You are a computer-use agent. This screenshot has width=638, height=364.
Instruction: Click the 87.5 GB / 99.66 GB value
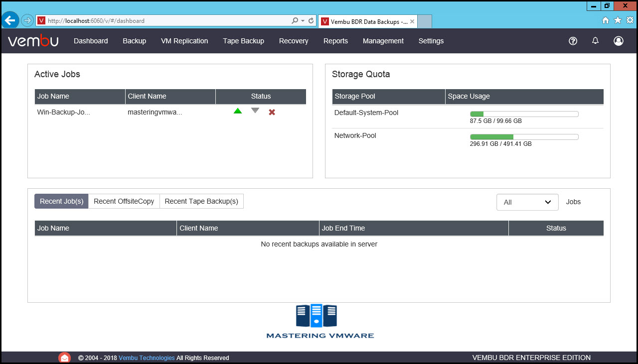[x=496, y=121]
